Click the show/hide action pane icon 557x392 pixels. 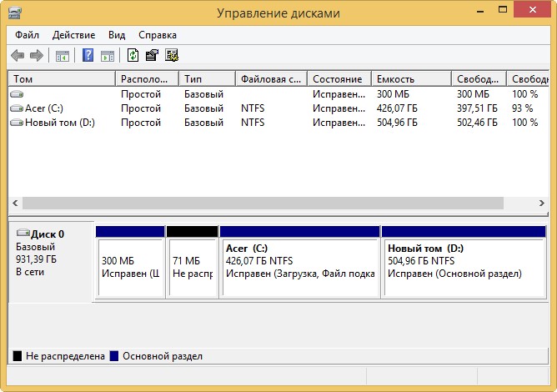[107, 56]
